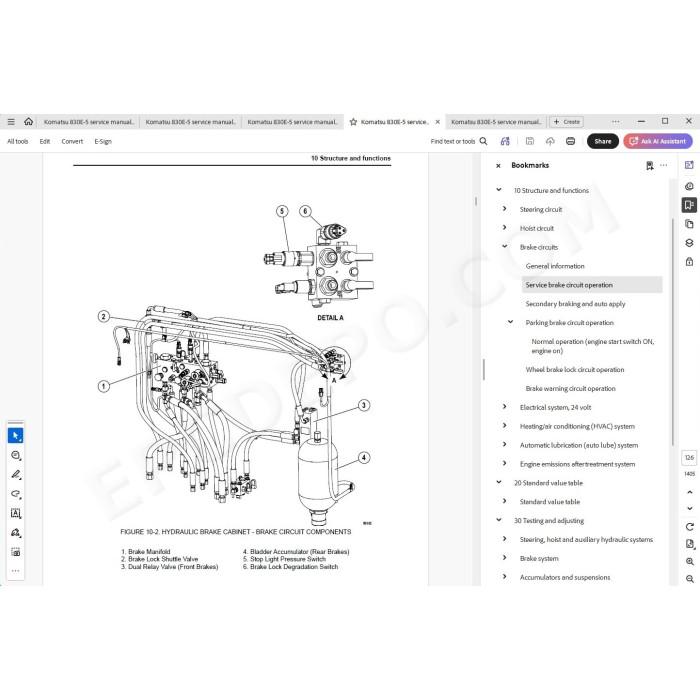Go to next page with down arrow
Image resolution: width=700 pixels, height=700 pixels.
coord(690,508)
